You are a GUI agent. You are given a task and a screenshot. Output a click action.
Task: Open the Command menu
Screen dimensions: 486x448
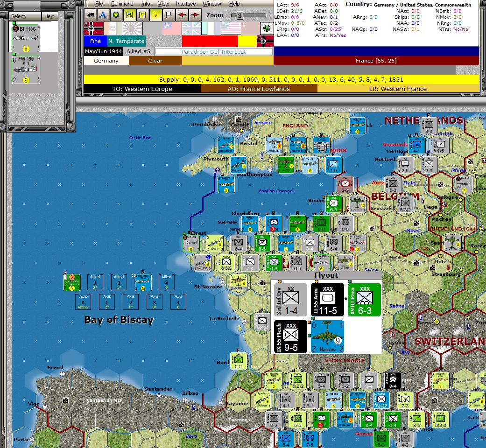click(x=122, y=4)
